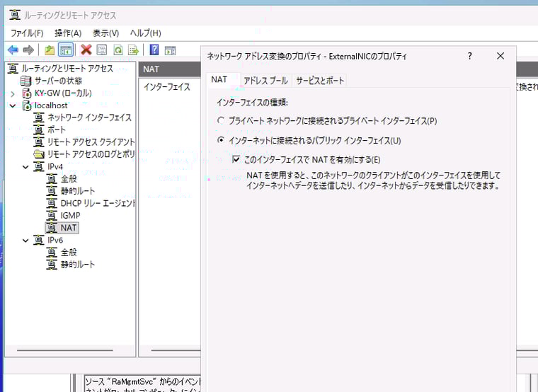The width and height of the screenshot is (538, 392).
Task: Click the dialog ? help button
Action: tap(470, 56)
